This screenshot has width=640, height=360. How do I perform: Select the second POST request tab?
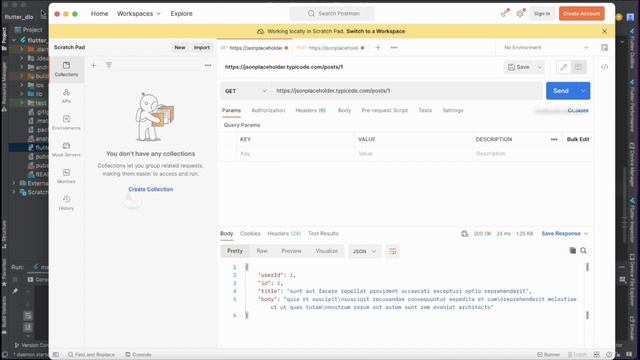[330, 48]
